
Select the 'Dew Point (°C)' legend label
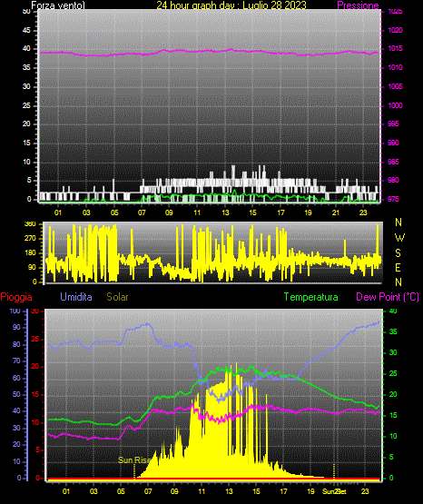click(x=388, y=297)
